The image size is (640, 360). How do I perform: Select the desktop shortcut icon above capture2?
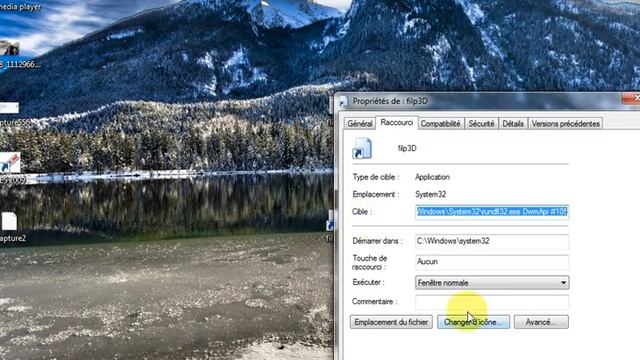10,163
